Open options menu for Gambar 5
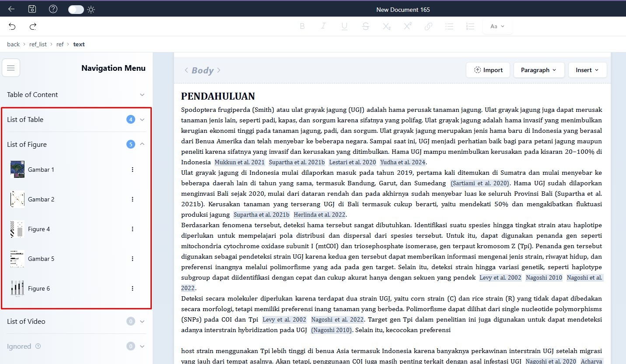Viewport: 626px width, 364px height. pyautogui.click(x=133, y=259)
